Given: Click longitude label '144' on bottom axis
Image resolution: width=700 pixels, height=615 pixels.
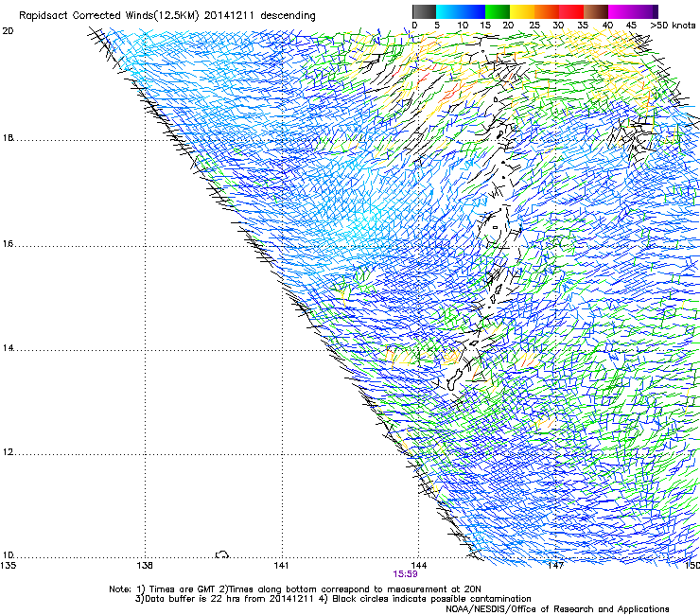Looking at the screenshot, I should (x=418, y=566).
